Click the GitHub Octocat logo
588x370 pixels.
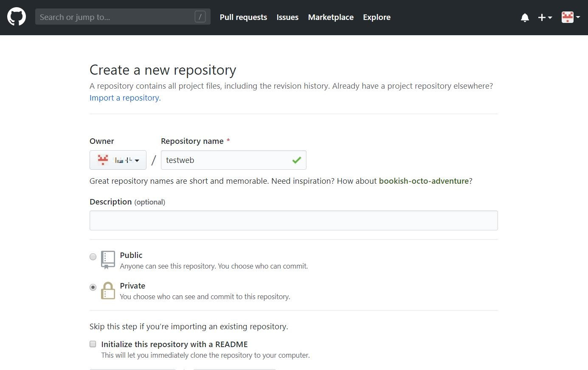point(17,17)
